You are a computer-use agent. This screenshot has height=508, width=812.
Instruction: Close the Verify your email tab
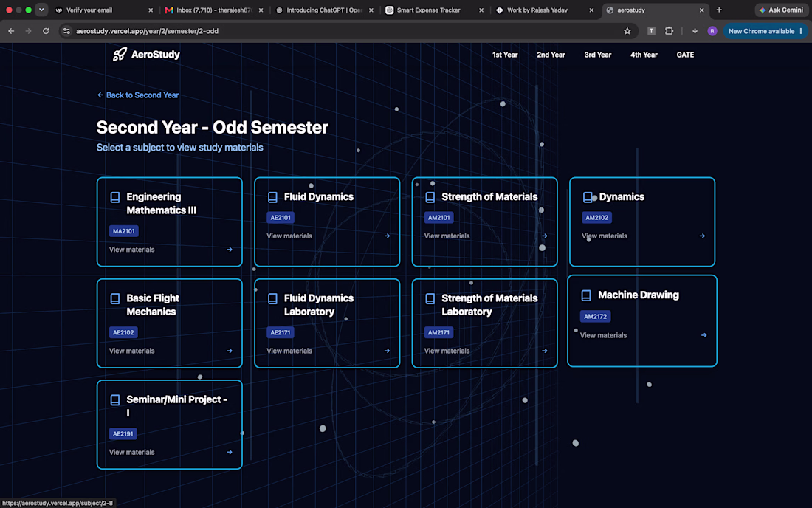click(151, 10)
